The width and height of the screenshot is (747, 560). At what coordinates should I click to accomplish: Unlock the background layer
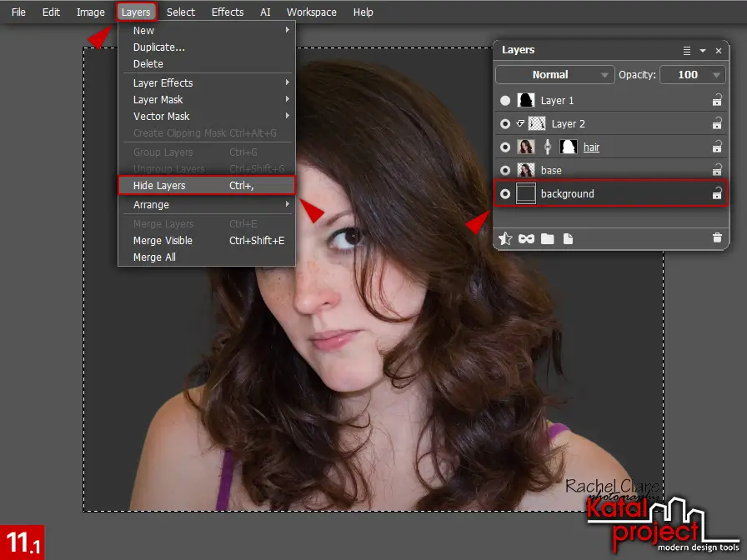click(717, 193)
